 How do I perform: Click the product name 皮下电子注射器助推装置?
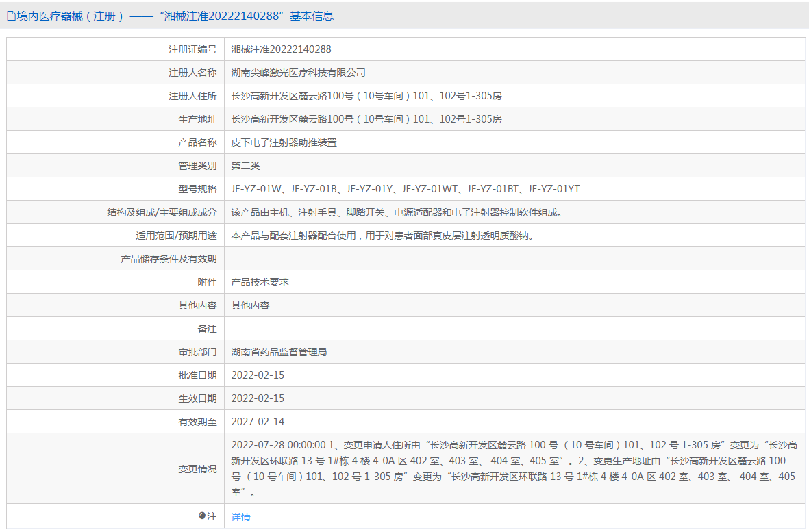[x=284, y=142]
